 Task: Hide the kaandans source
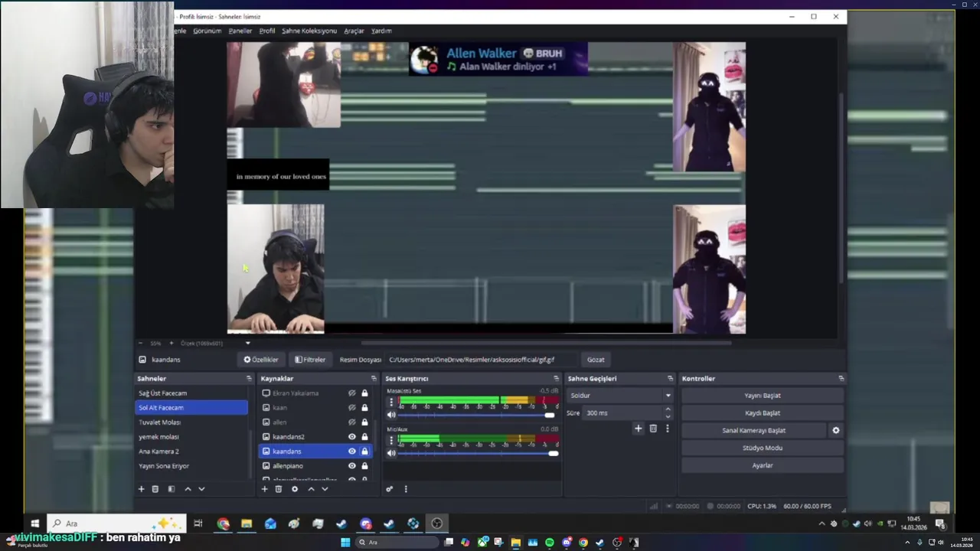pos(352,452)
